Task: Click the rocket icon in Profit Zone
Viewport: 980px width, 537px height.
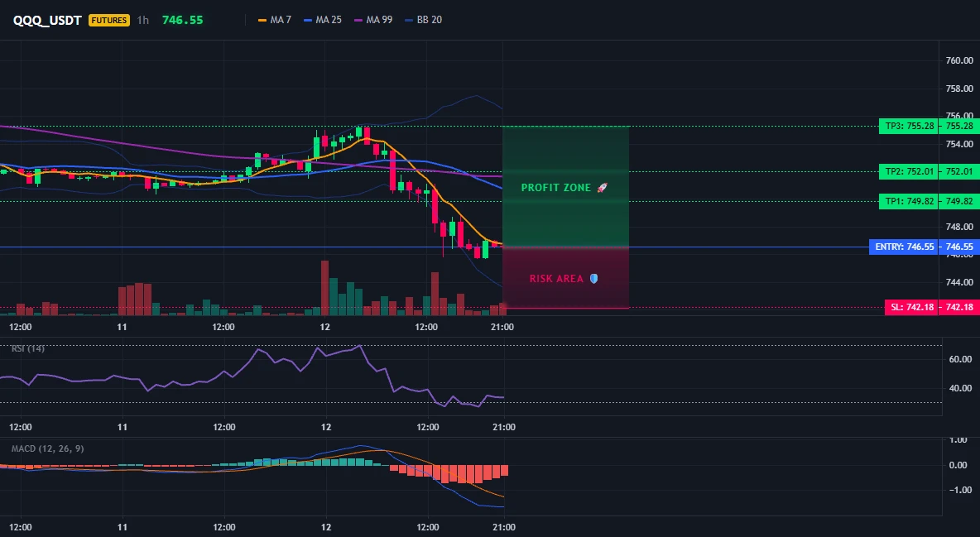Action: click(x=602, y=188)
